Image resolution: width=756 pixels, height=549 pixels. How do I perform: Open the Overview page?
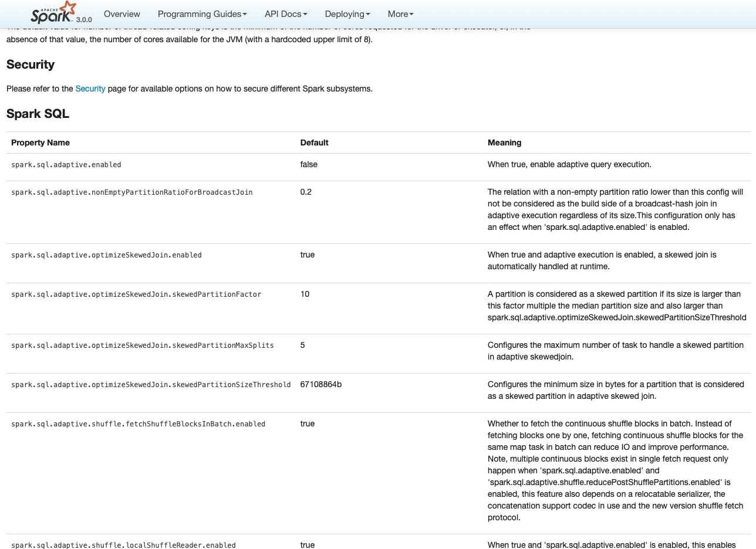point(122,13)
